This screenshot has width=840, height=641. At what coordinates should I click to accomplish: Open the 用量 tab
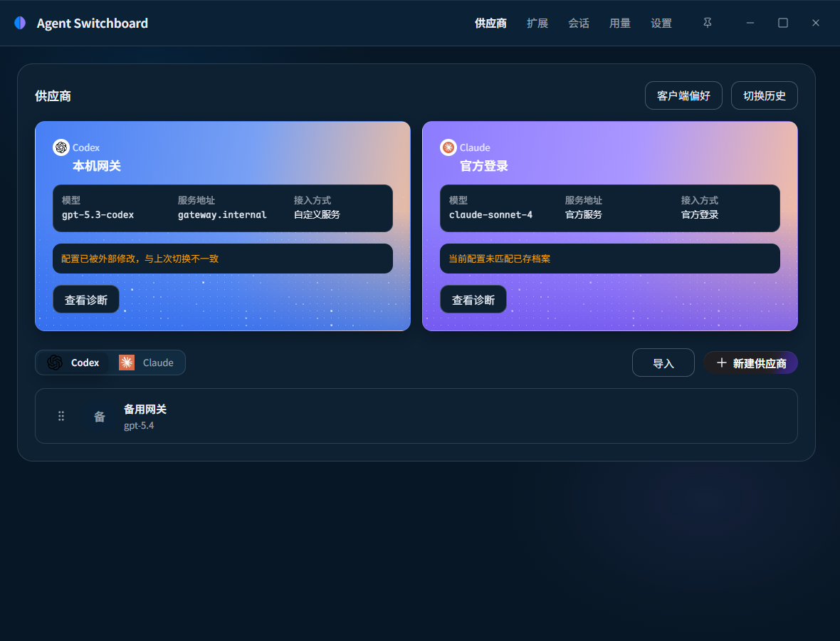click(620, 23)
